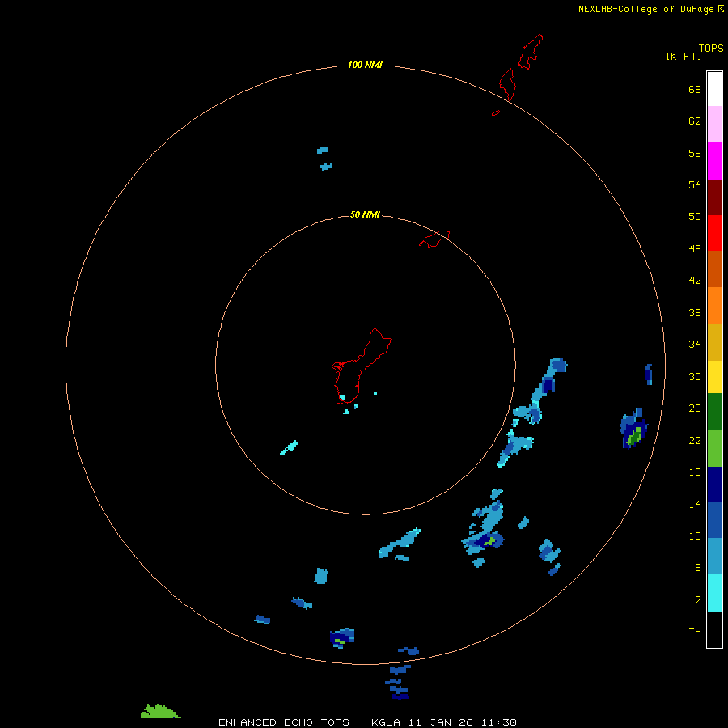Viewport: 728px width, 728px height.
Task: Click the light pink legend swatch
Action: click(714, 125)
